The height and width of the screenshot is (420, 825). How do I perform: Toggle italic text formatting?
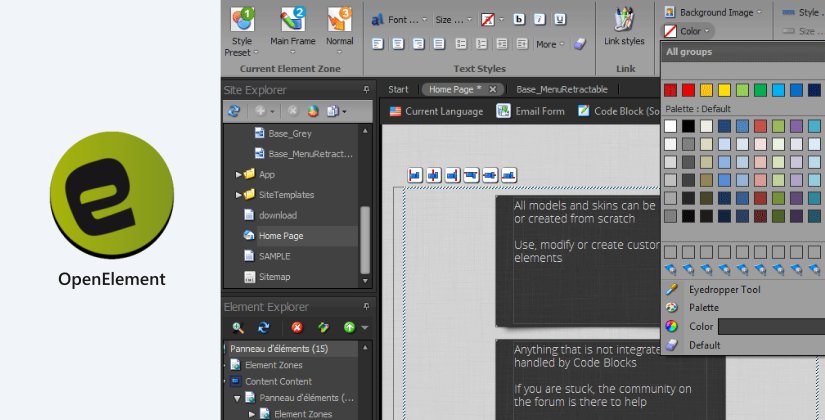coord(538,19)
